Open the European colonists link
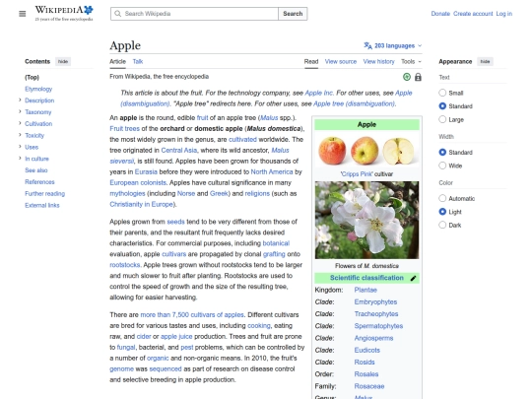The width and height of the screenshot is (532, 399). click(x=138, y=182)
